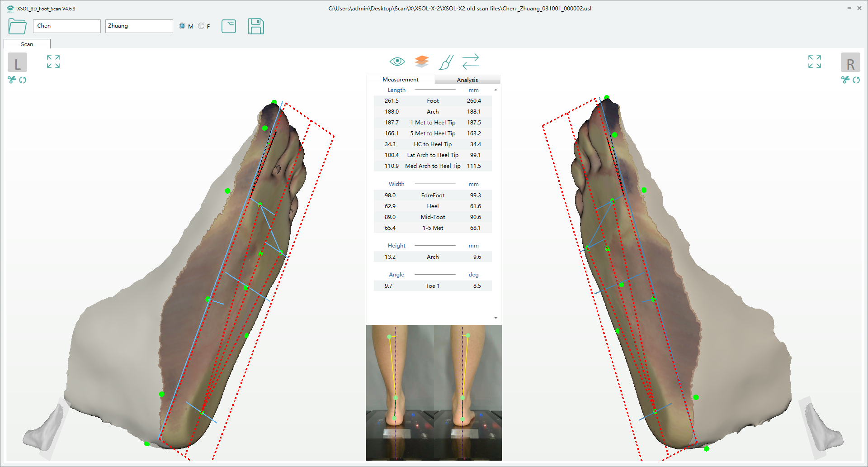Select the F gender radio button
The image size is (868, 467).
201,26
